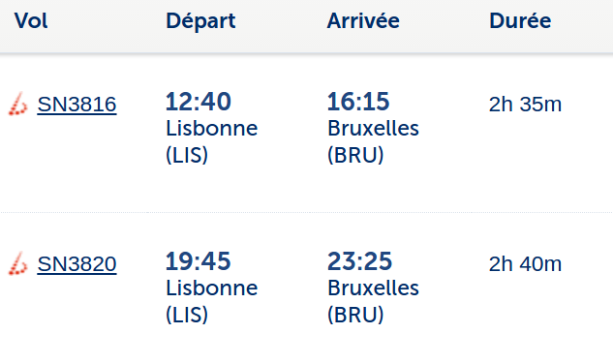Click the Brussels Airlines logo beside SN3816

(x=18, y=104)
